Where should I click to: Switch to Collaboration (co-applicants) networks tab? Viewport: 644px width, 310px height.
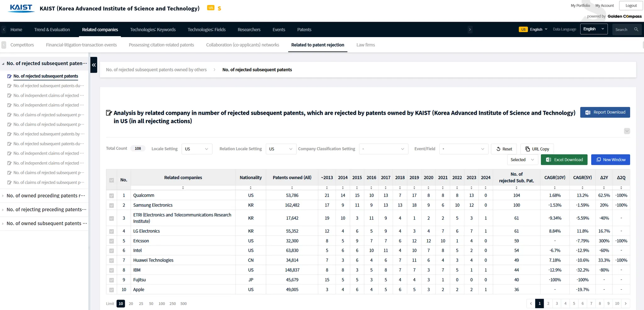(243, 45)
